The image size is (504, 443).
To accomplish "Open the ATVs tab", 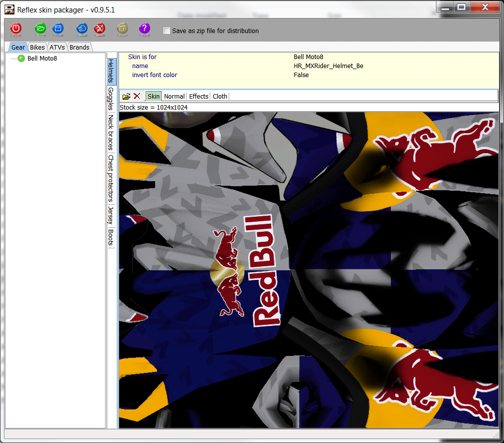I will click(x=57, y=48).
